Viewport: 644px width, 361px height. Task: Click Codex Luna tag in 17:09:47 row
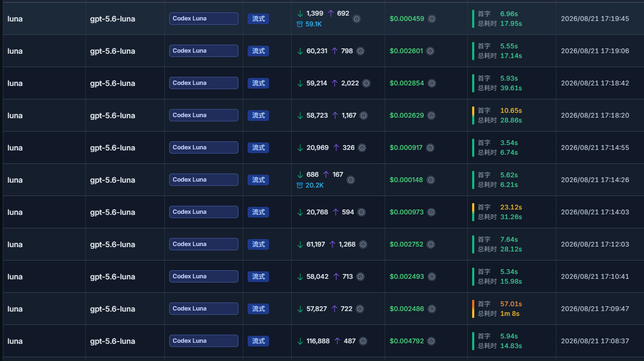pos(204,309)
